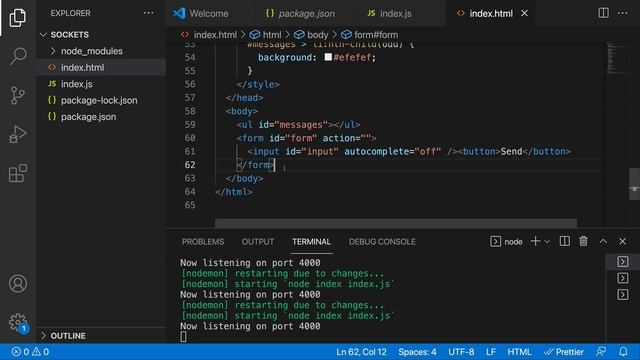The height and width of the screenshot is (360, 640).
Task: Click the vertical editor scrollbar slider
Action: [x=634, y=184]
